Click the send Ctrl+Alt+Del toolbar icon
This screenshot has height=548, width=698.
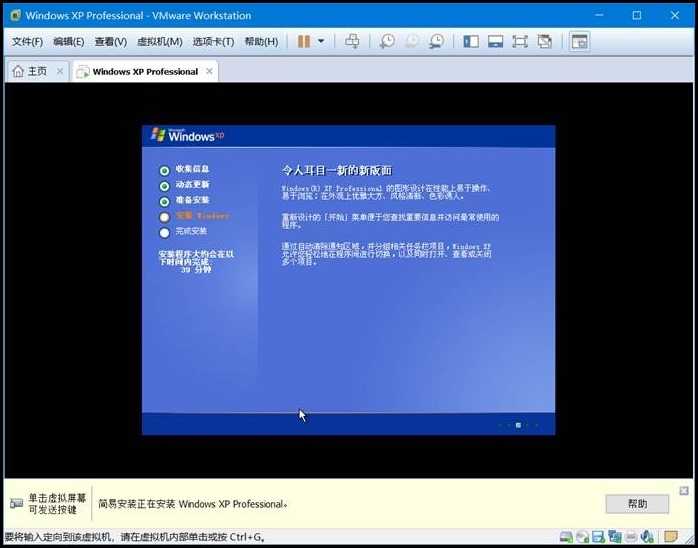point(352,41)
